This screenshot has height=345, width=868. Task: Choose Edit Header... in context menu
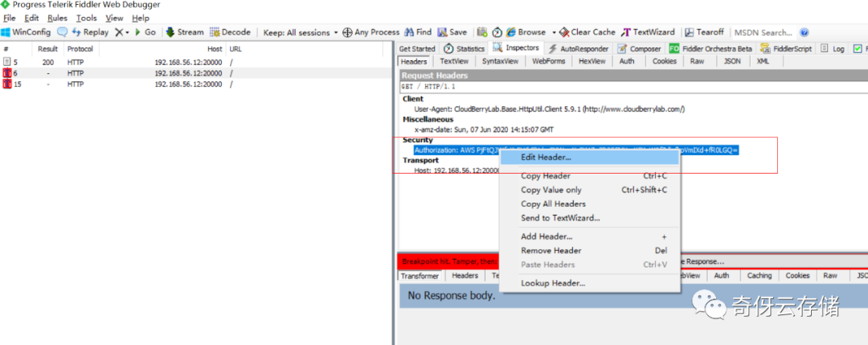click(x=590, y=158)
